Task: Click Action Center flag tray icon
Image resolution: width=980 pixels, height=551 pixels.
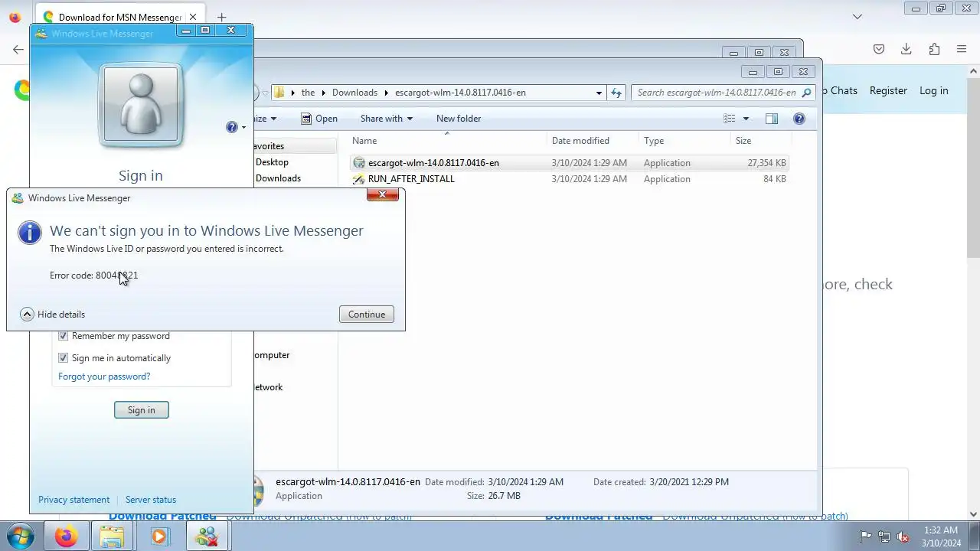Action: pos(865,536)
